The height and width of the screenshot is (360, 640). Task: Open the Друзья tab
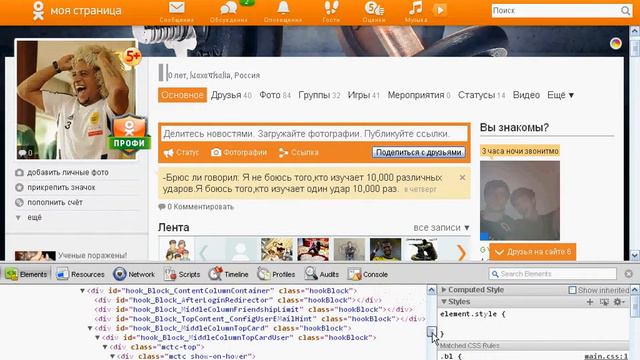231,95
